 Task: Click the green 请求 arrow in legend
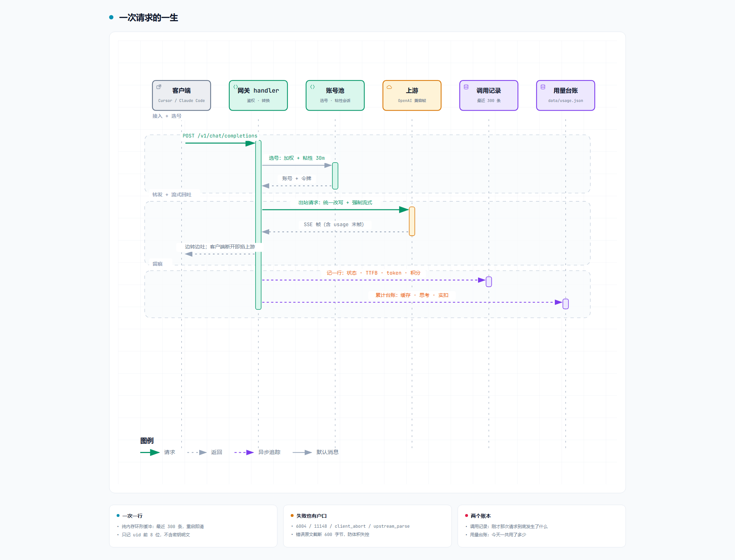150,452
